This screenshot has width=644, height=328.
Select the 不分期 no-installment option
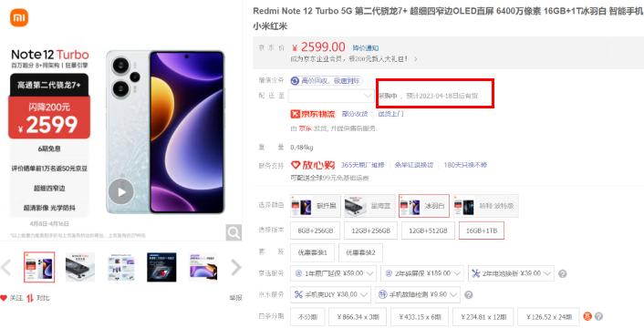(307, 317)
